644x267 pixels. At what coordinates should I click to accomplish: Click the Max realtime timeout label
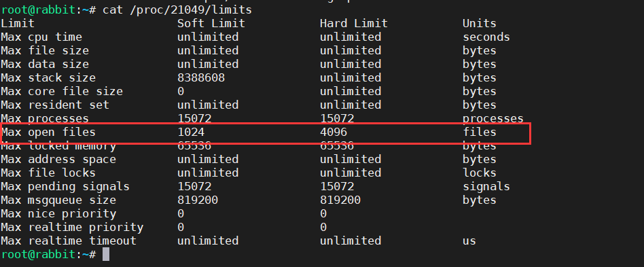click(69, 241)
